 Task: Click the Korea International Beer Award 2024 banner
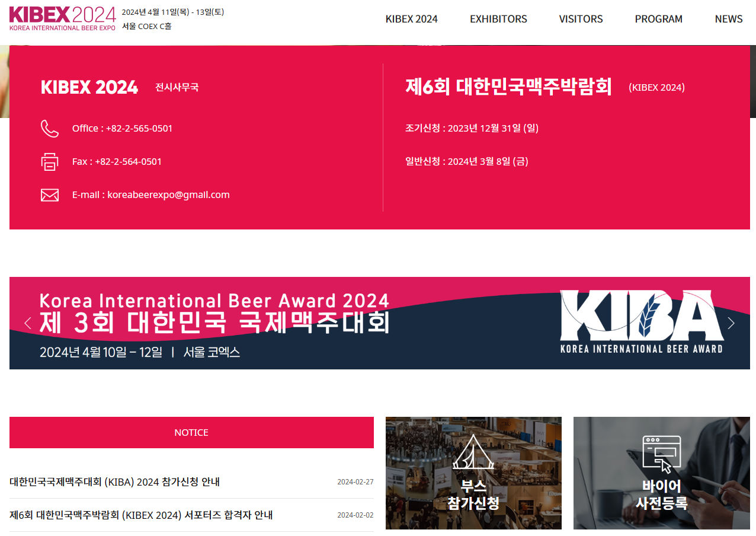380,323
